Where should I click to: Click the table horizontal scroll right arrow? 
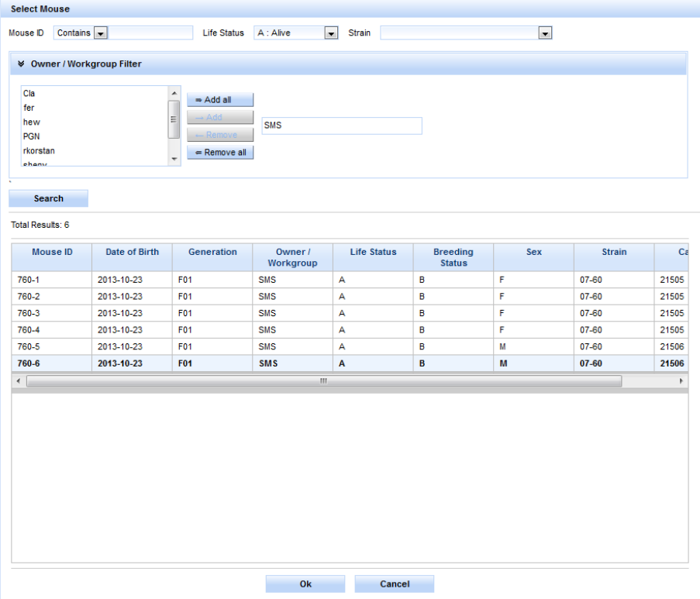tap(681, 380)
